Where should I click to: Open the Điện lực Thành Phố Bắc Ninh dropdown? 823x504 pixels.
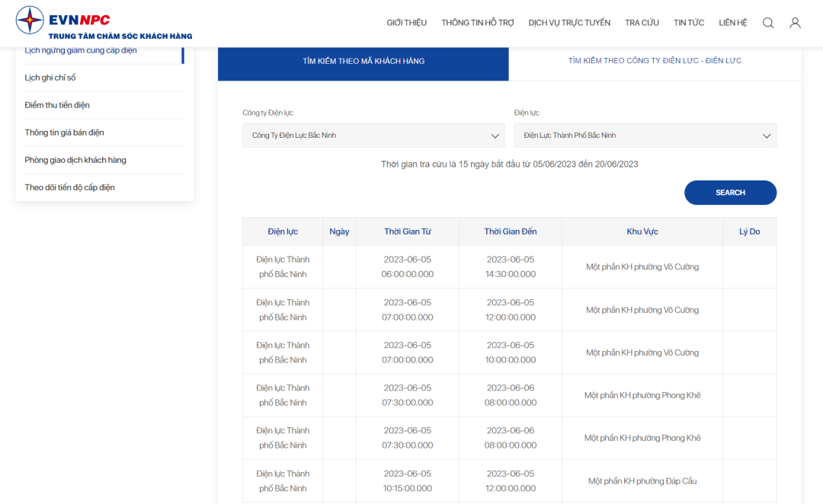(x=645, y=136)
